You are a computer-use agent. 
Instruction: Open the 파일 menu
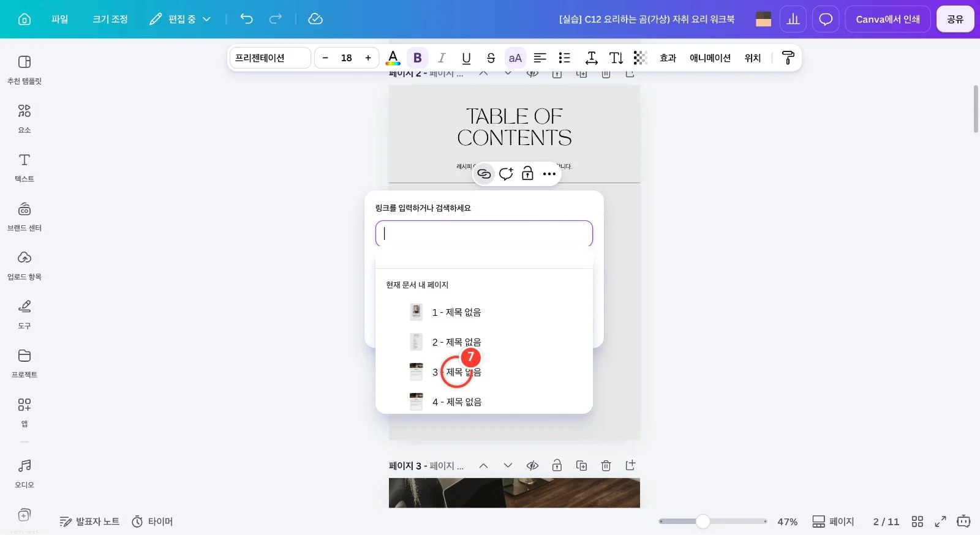click(x=59, y=19)
